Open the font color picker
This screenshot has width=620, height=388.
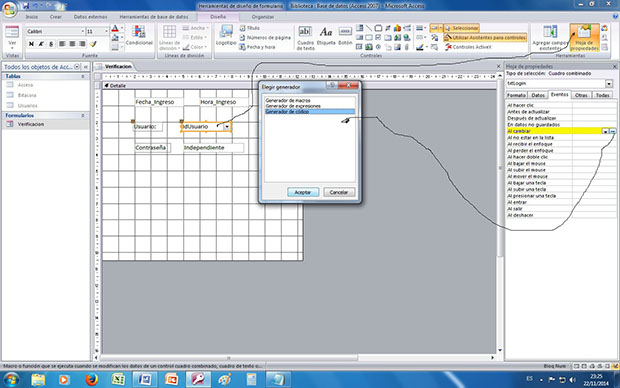(x=121, y=28)
